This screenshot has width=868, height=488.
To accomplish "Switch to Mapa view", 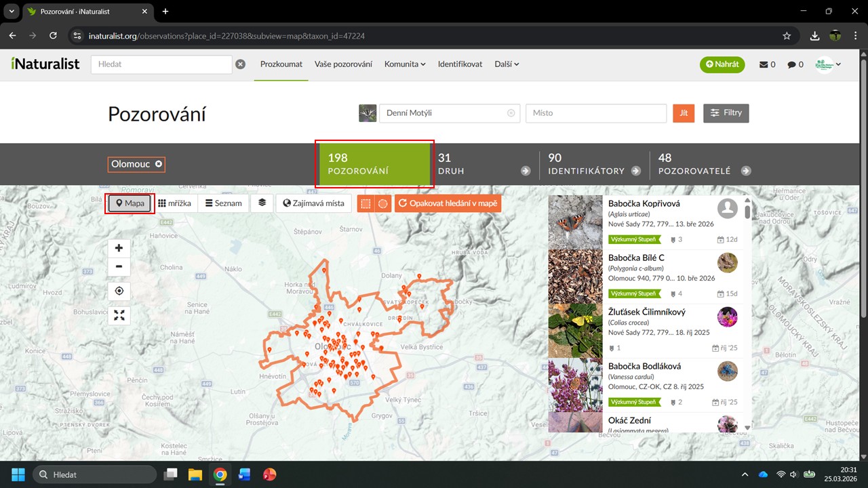I will pos(130,203).
